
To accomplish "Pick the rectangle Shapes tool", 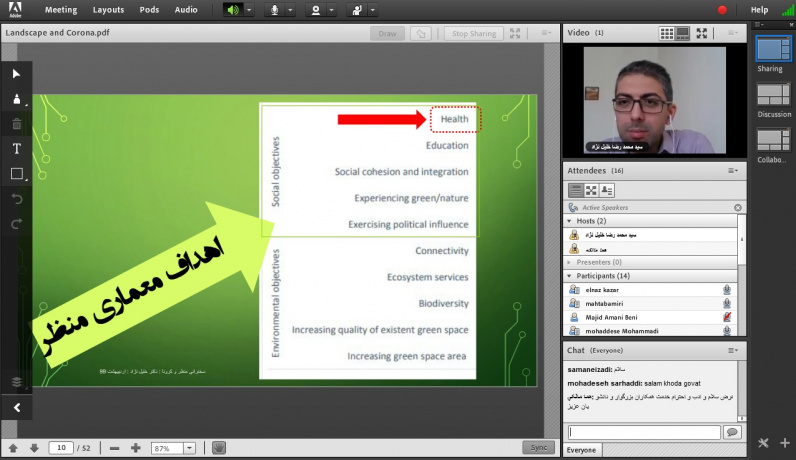I will [16, 174].
